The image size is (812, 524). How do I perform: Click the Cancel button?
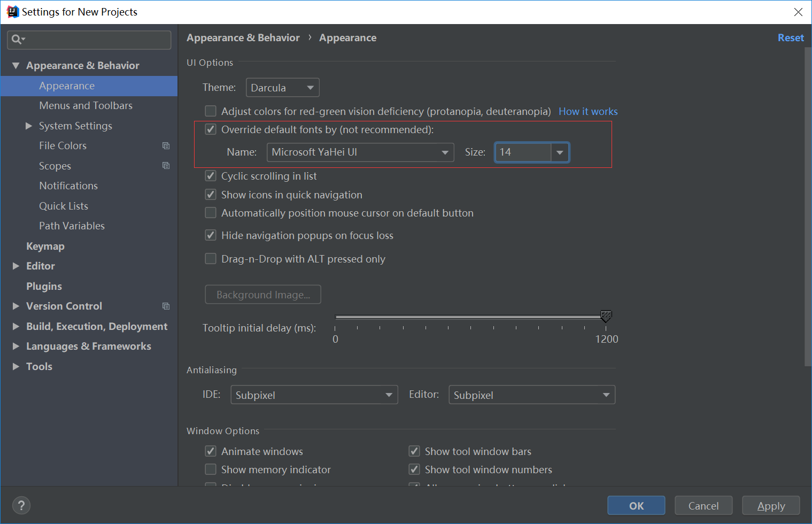point(703,505)
